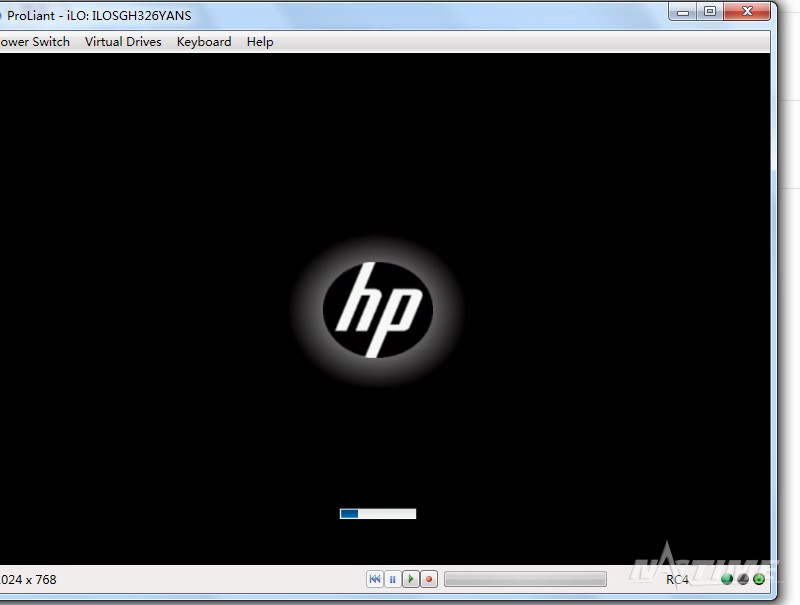The height and width of the screenshot is (605, 800).
Task: Click the green play button
Action: point(411,579)
